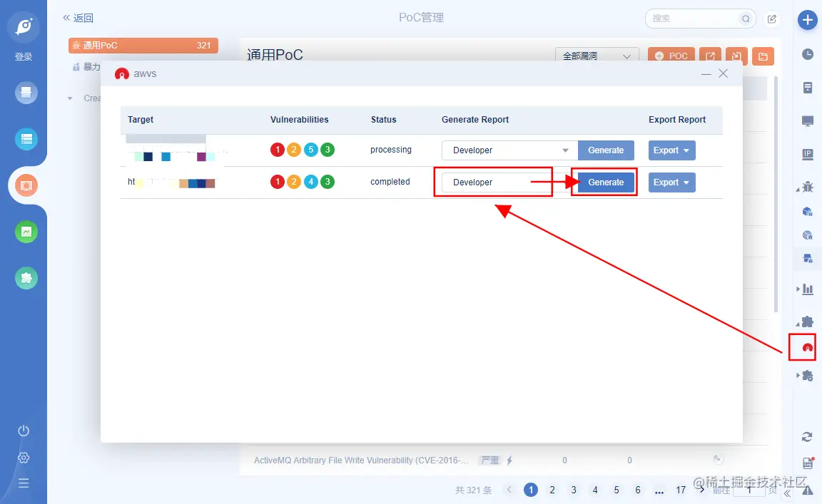Open the green report chart icon

point(26,232)
